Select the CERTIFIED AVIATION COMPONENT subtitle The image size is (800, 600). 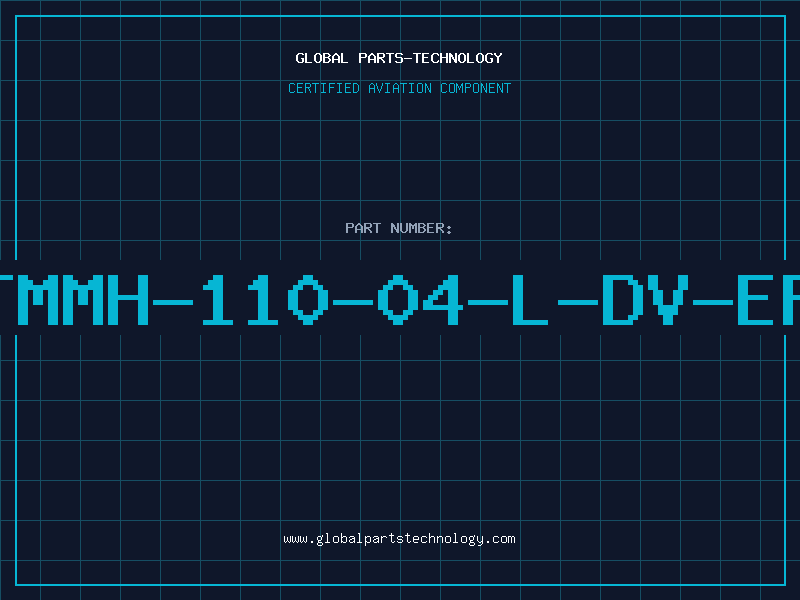click(x=399, y=88)
